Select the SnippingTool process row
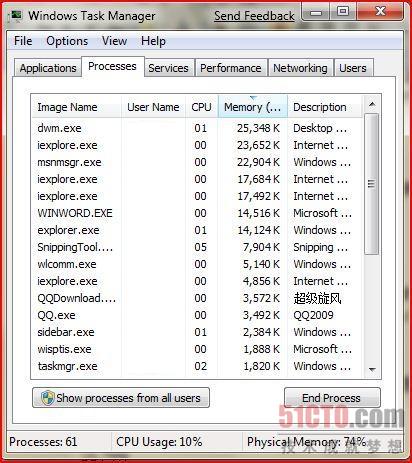This screenshot has height=463, width=412. click(197, 247)
